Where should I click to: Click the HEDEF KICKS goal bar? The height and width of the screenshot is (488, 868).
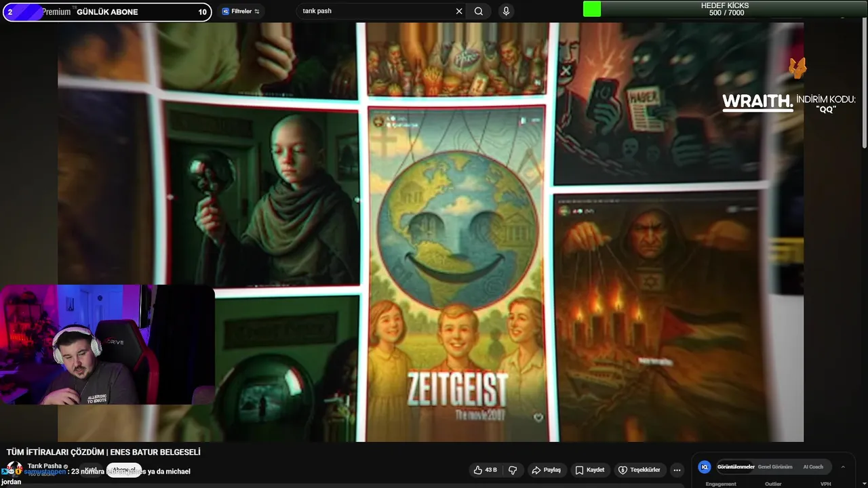tap(726, 9)
